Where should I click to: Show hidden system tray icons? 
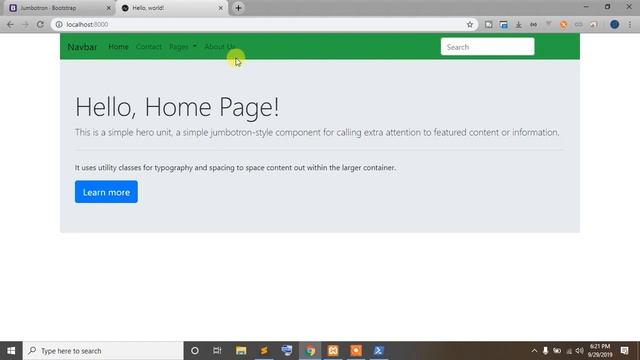tap(534, 351)
